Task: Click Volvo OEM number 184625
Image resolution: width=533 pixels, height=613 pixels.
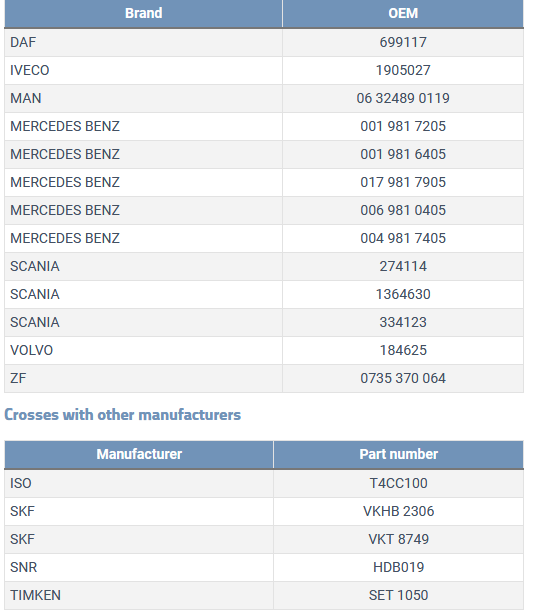Action: tap(403, 350)
